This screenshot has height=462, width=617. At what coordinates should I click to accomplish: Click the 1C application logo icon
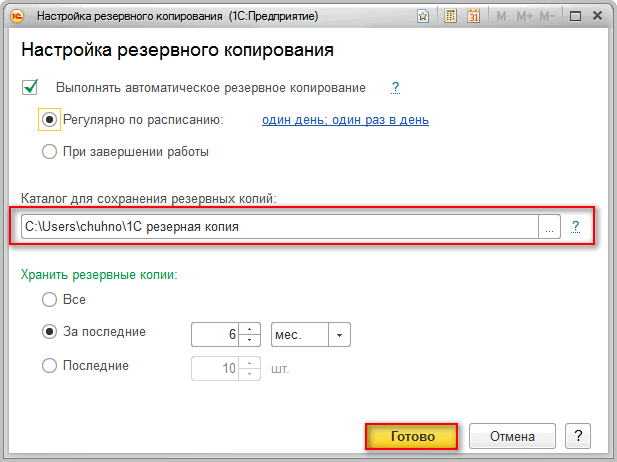click(x=17, y=16)
